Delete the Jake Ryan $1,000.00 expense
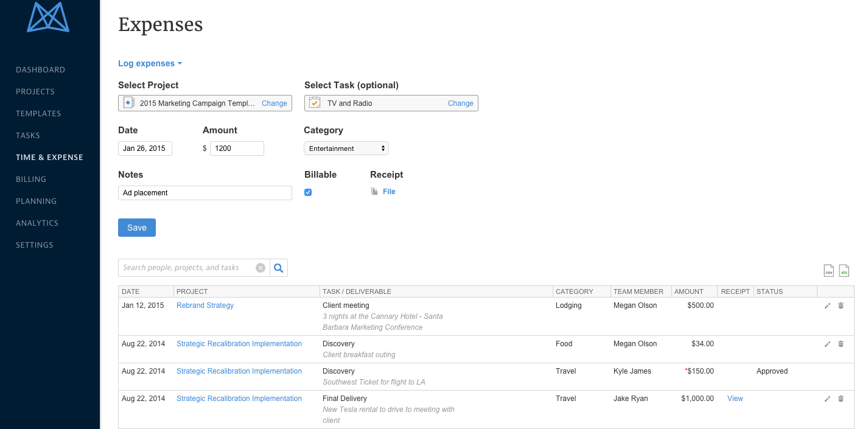The image size is (868, 429). pos(841,399)
